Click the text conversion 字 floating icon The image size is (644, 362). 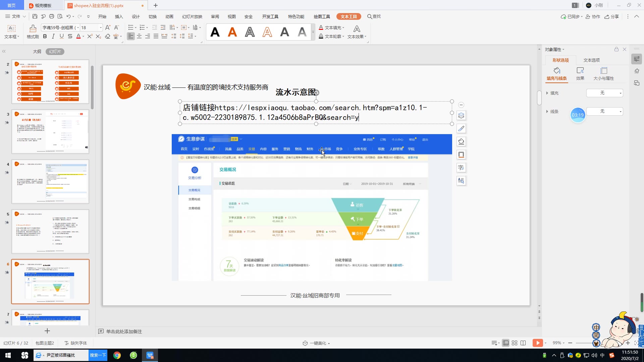point(461,168)
